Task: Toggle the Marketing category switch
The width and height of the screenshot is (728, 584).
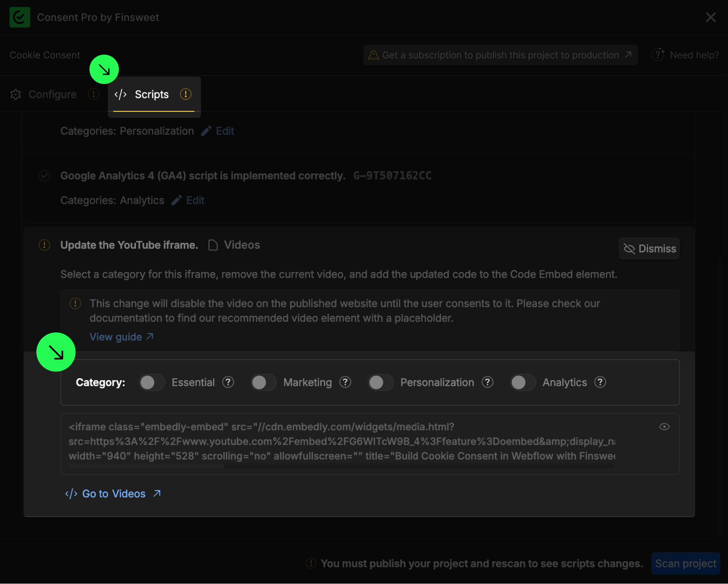Action: click(x=263, y=382)
